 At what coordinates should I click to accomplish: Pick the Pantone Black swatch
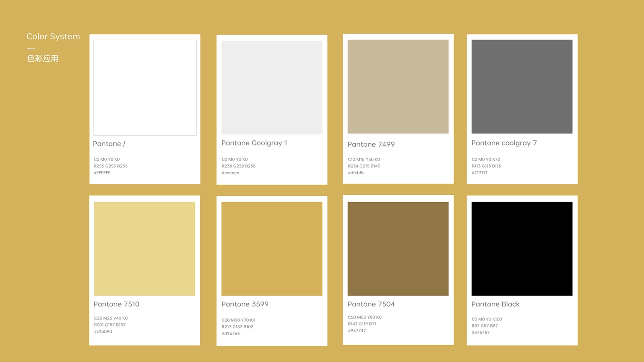coord(522,249)
